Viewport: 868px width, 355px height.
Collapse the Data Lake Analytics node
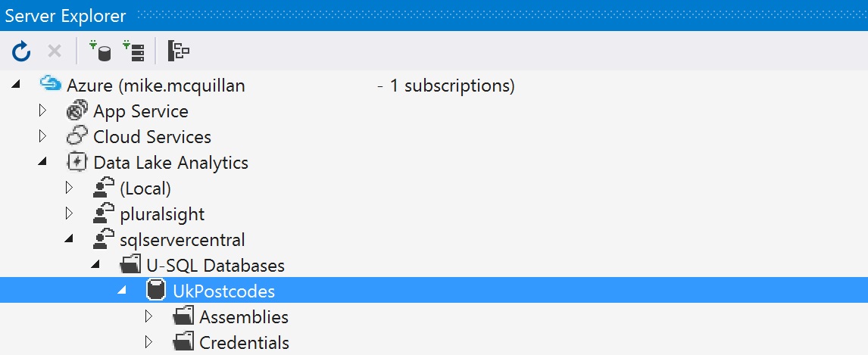coord(43,162)
